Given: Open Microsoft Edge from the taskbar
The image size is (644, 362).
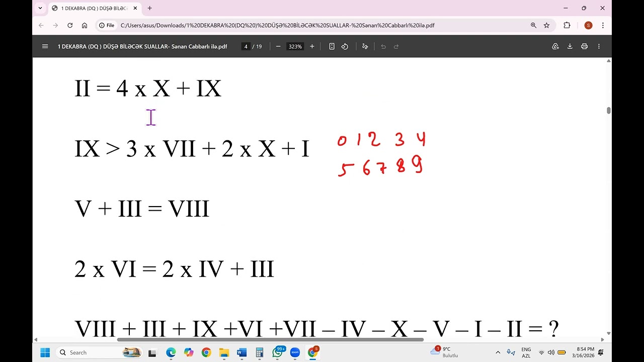Looking at the screenshot, I should pos(171,352).
